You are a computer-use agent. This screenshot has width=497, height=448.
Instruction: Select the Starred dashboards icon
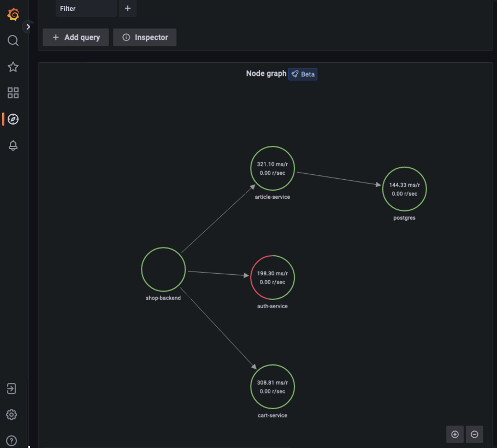13,67
